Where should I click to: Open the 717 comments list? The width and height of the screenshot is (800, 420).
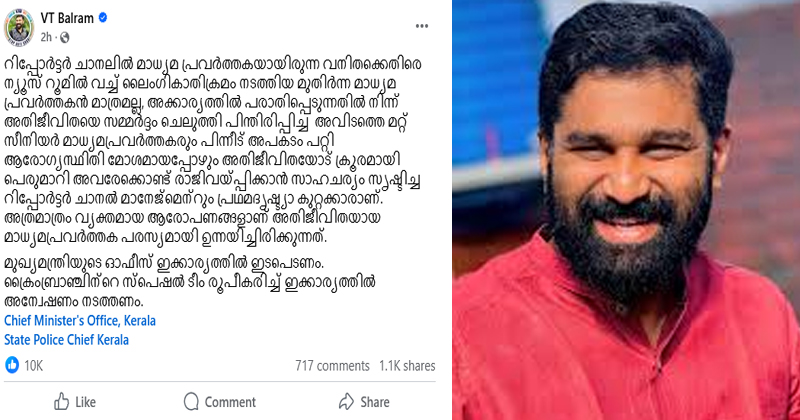pos(332,366)
